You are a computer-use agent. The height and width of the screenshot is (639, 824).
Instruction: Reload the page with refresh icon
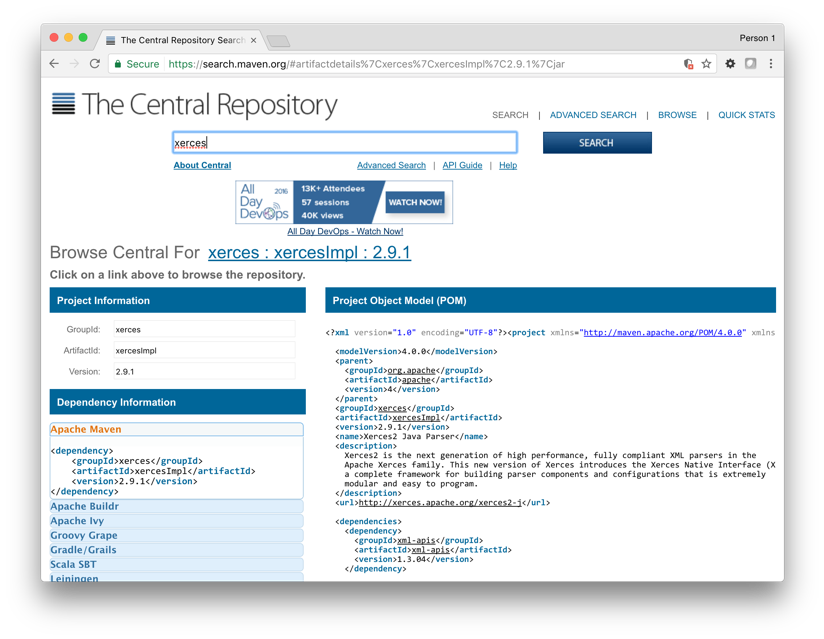[x=94, y=64]
